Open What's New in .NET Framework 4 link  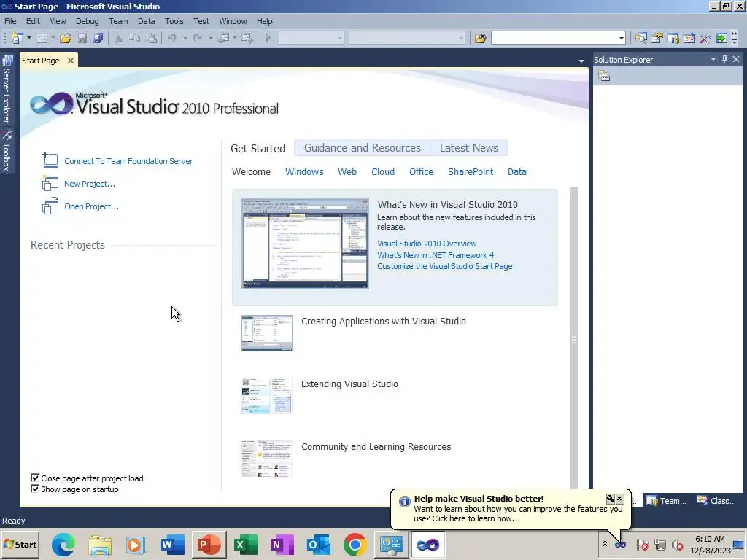point(436,255)
